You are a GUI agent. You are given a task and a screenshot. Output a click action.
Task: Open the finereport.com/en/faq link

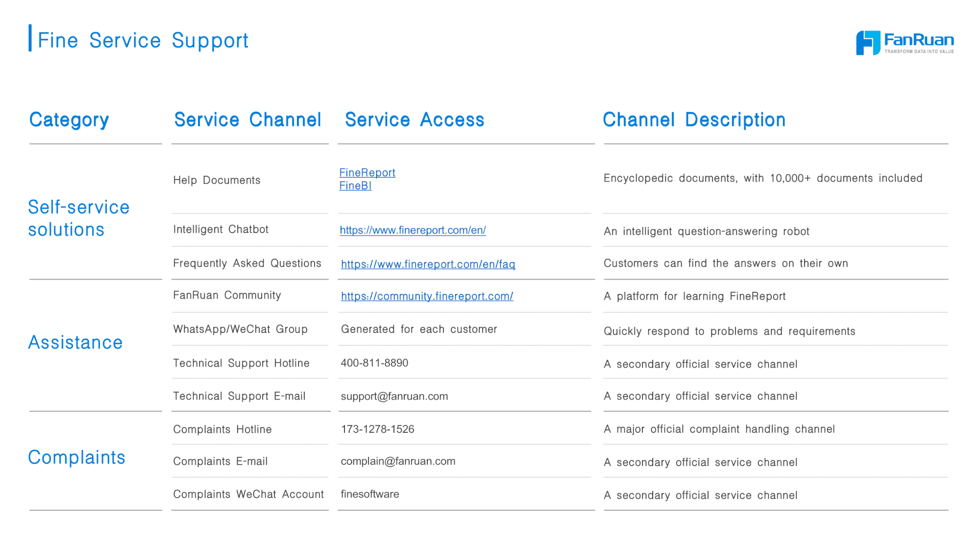(x=428, y=264)
